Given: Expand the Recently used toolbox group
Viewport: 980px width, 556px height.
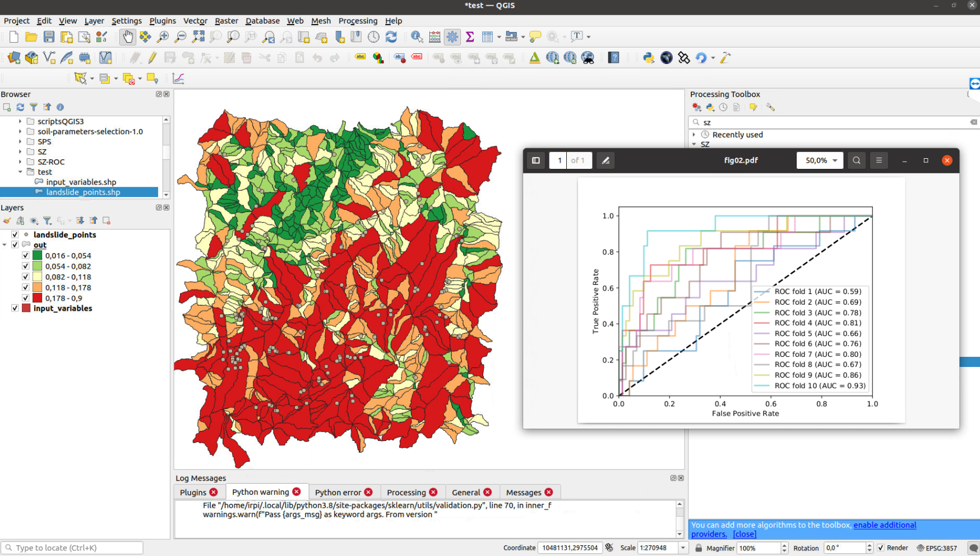Looking at the screenshot, I should tap(694, 135).
